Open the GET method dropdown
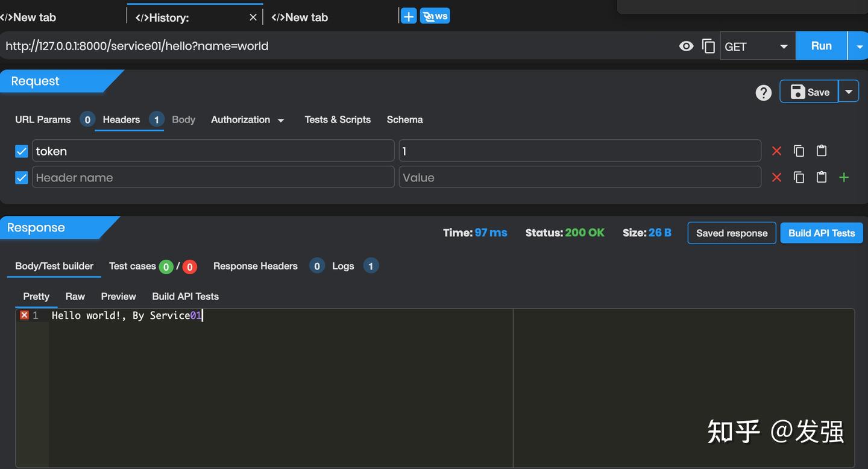The height and width of the screenshot is (469, 868). pyautogui.click(x=758, y=46)
